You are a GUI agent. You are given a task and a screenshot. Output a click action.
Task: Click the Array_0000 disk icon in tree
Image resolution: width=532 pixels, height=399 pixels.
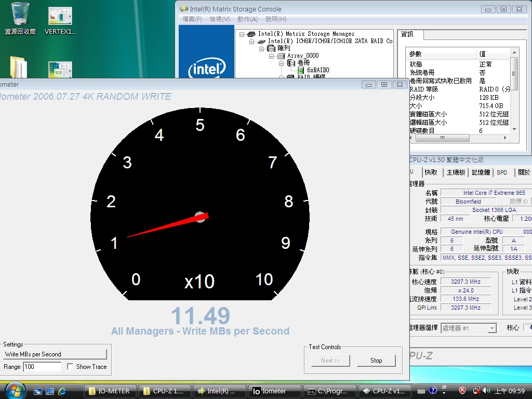click(281, 56)
